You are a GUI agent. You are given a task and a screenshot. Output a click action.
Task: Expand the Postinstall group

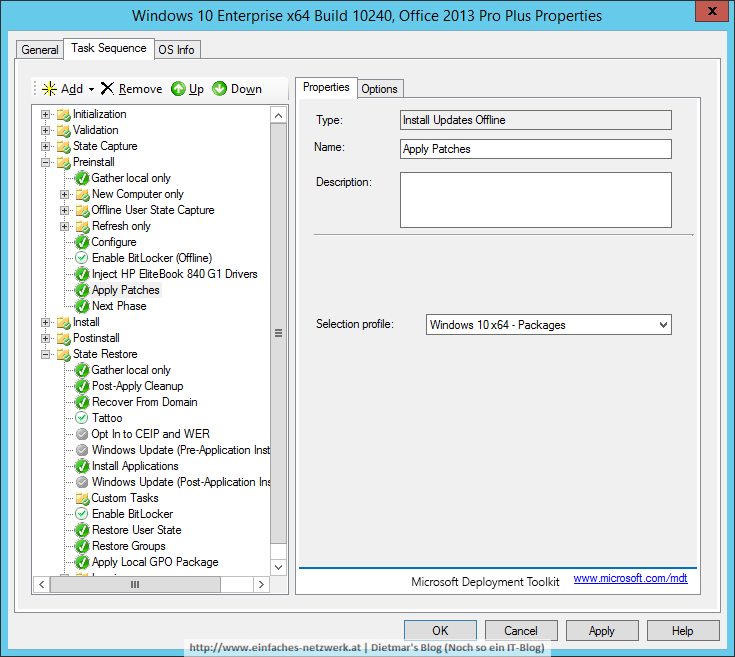click(x=45, y=338)
